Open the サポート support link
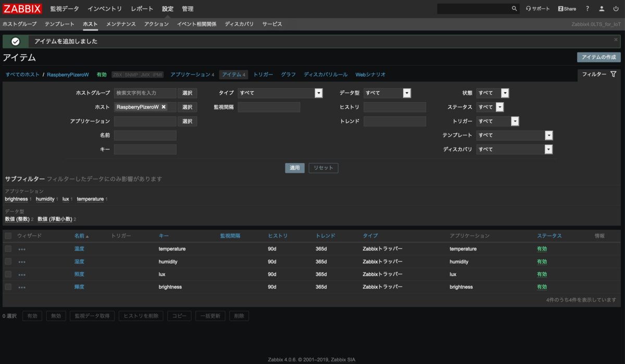The image size is (625, 364). [x=537, y=9]
